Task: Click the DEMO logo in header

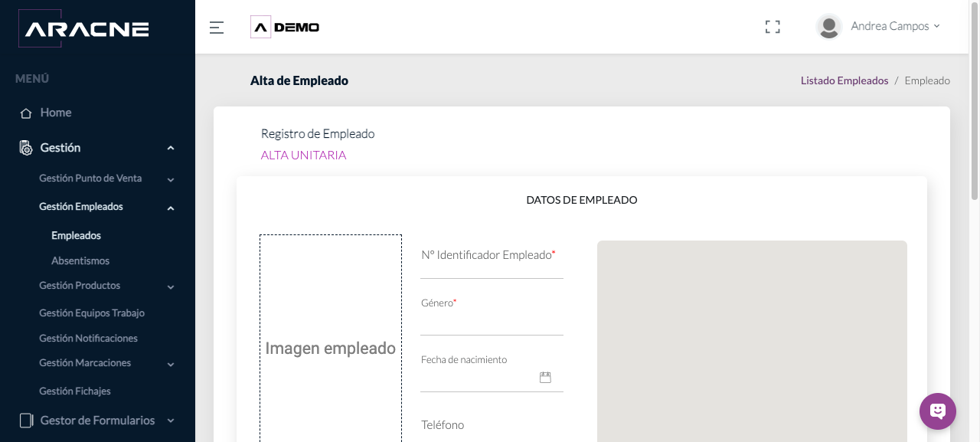Action: (x=285, y=27)
